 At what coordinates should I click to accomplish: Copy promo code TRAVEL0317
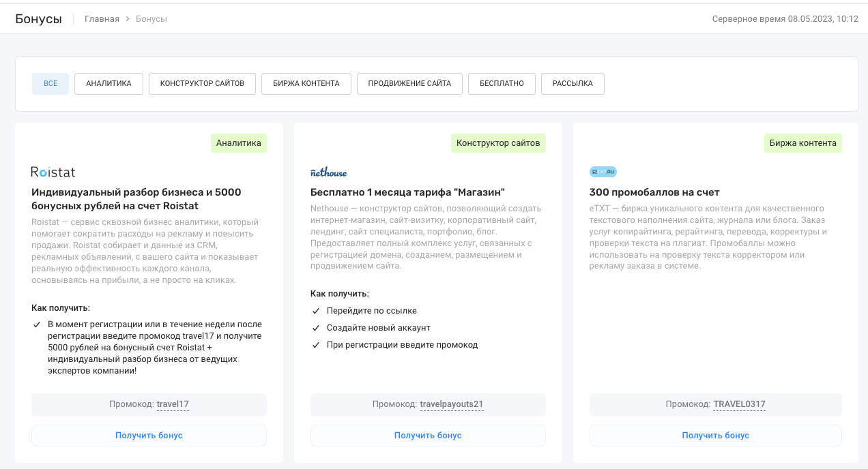740,404
